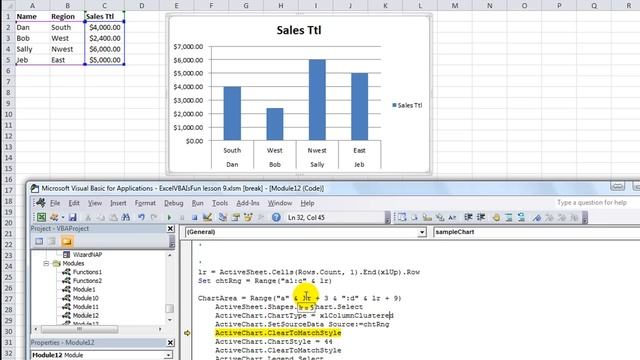
Task: Click the 'Type a question for help' box
Action: pyautogui.click(x=591, y=202)
